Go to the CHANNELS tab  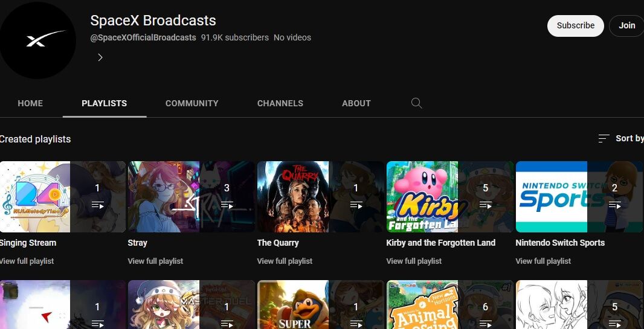[280, 103]
